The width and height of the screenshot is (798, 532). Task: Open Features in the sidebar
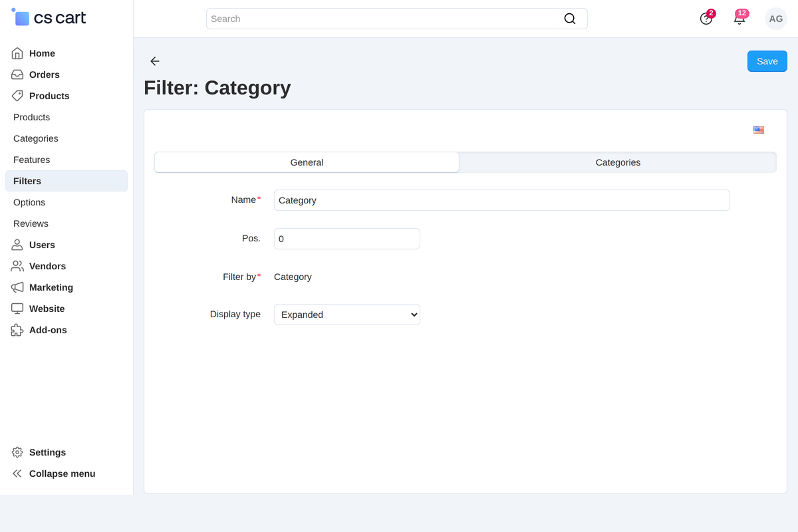[31, 160]
